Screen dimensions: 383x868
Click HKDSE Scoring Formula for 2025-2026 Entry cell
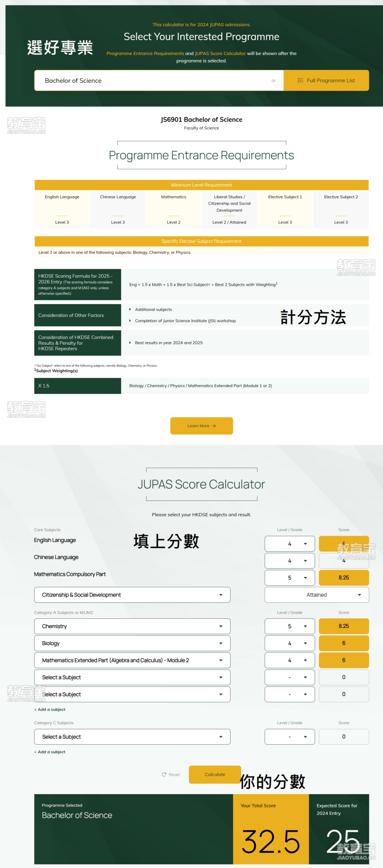click(x=78, y=284)
